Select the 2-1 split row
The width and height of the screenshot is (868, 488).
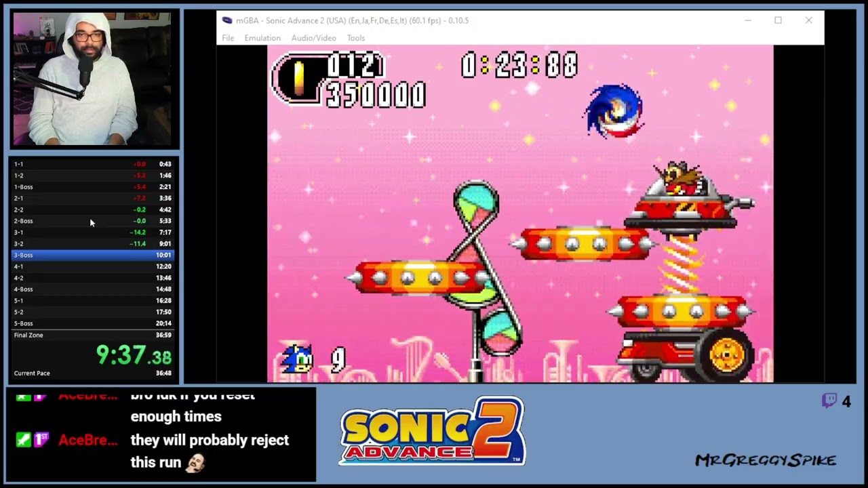click(x=93, y=199)
